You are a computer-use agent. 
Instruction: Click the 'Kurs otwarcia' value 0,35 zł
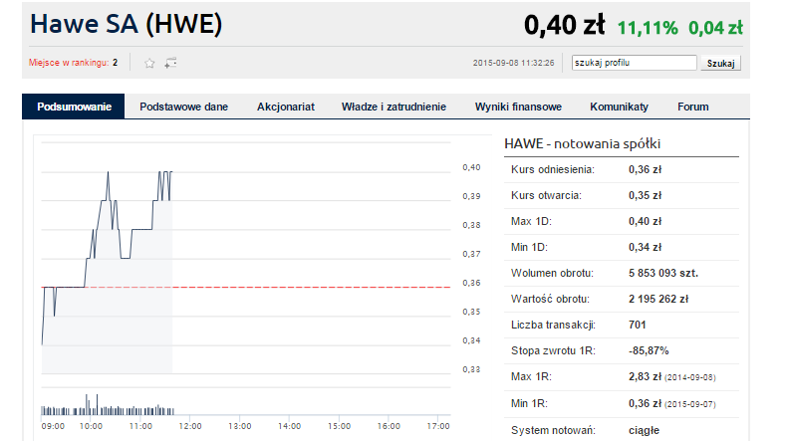coord(645,195)
